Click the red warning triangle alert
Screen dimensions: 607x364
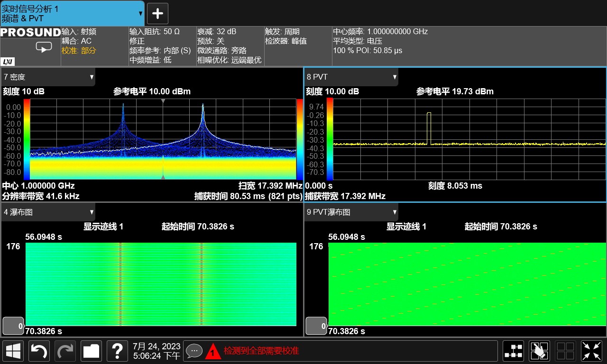point(213,351)
